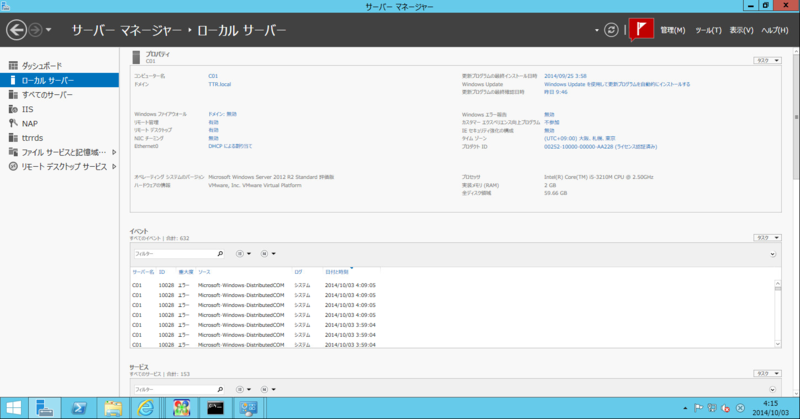Click the colorful app icon on the taskbar
800x419 pixels.
[181, 408]
